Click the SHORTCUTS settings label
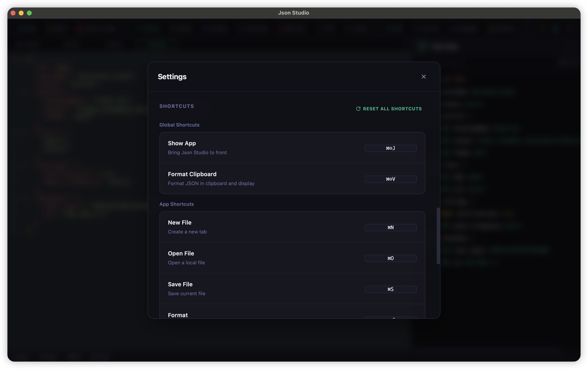 click(x=176, y=106)
